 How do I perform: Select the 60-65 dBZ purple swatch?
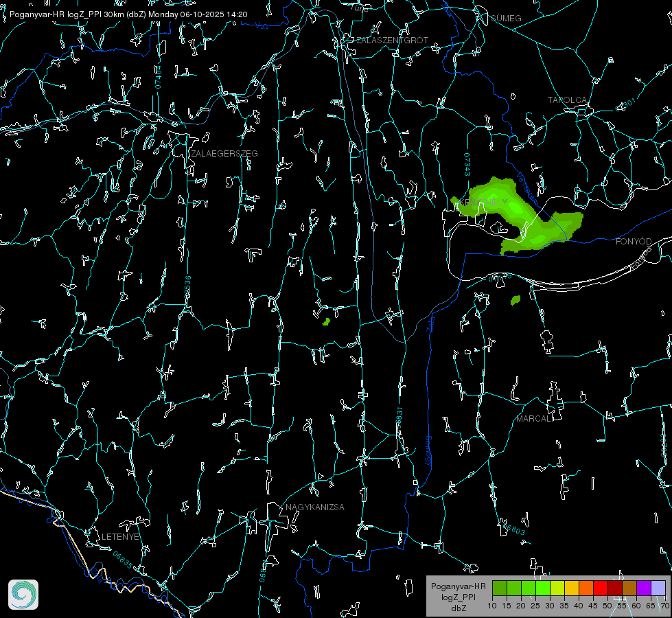(x=644, y=588)
